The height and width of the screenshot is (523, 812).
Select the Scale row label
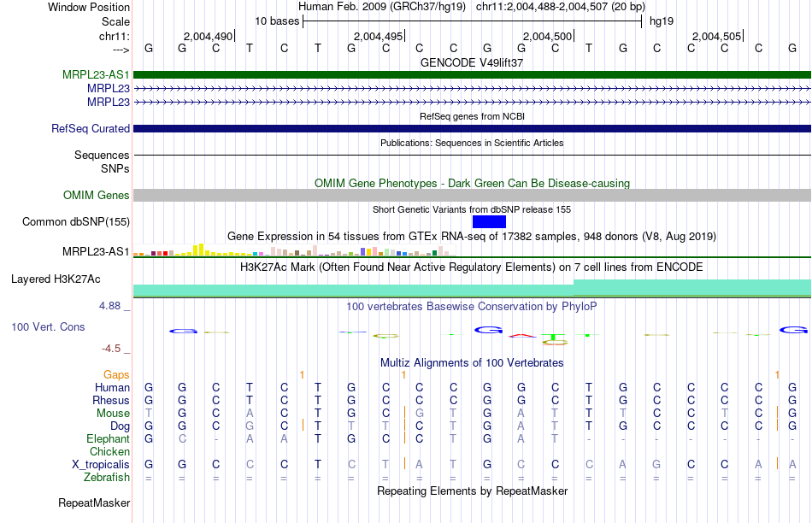[115, 21]
